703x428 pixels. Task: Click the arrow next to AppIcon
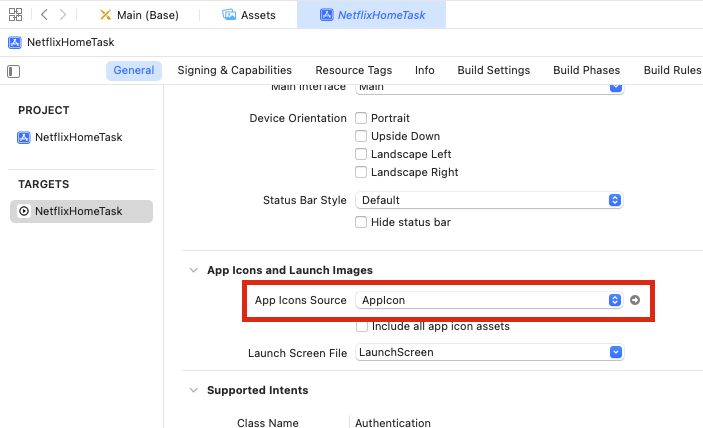(635, 300)
